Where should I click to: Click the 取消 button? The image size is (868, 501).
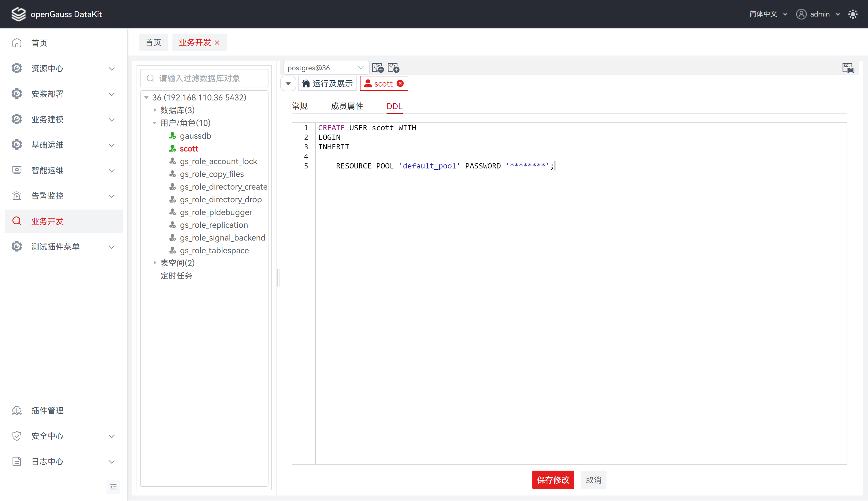(593, 480)
